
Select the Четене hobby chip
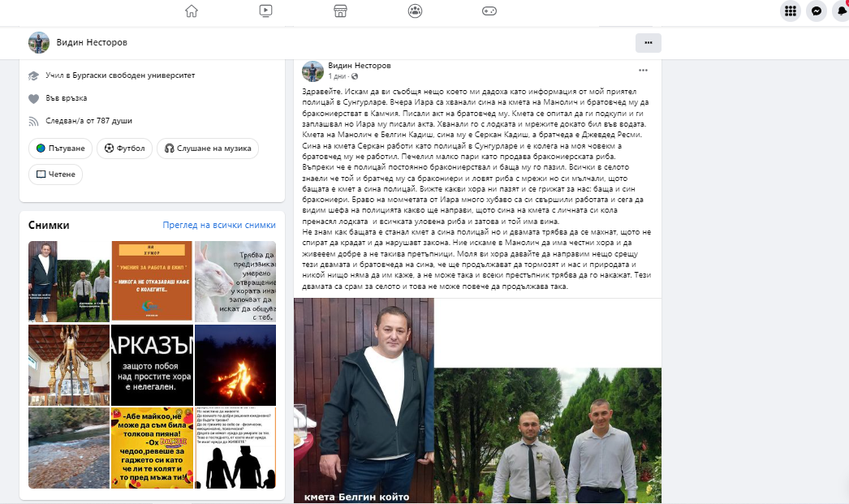point(56,174)
